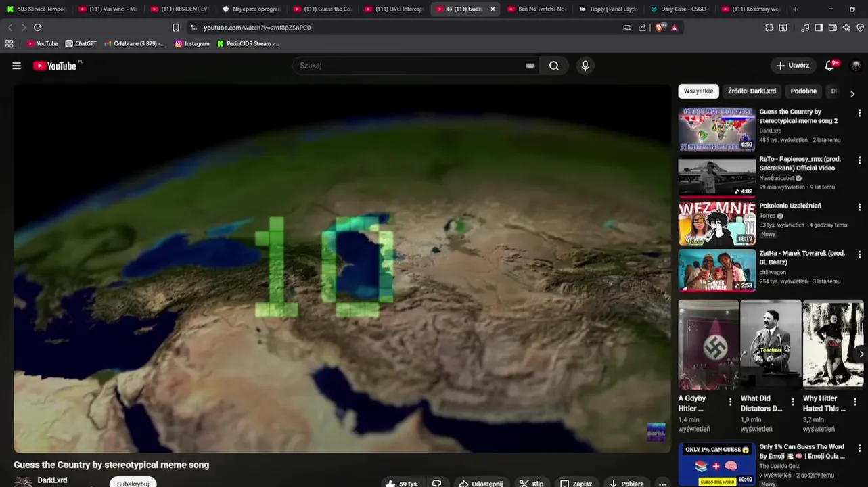The image size is (868, 487).
Task: Close the current YouTube tab
Action: click(x=493, y=9)
